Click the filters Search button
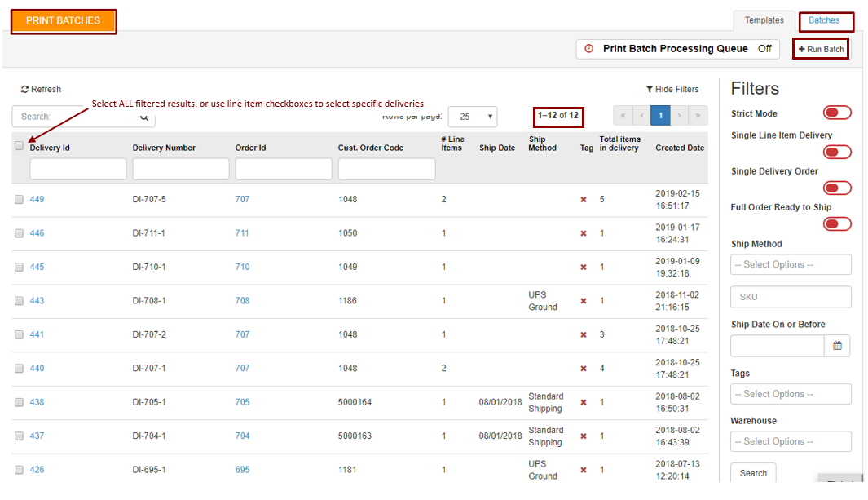The width and height of the screenshot is (868, 500). coord(753,473)
